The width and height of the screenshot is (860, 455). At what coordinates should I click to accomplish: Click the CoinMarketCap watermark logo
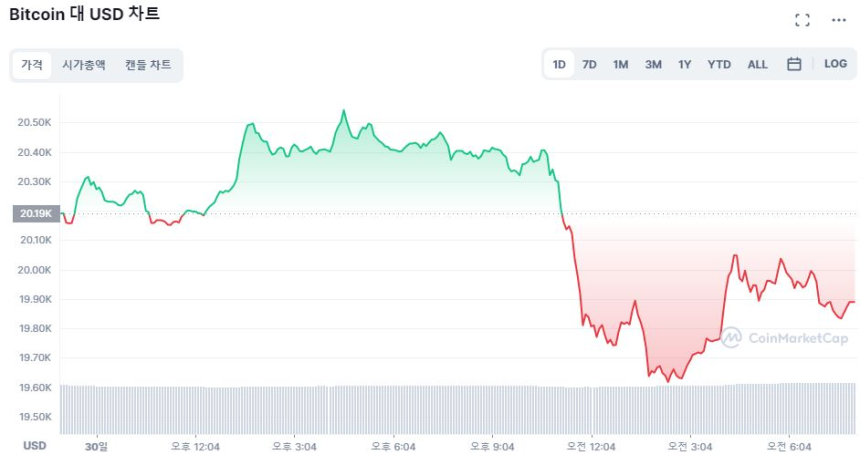click(785, 338)
